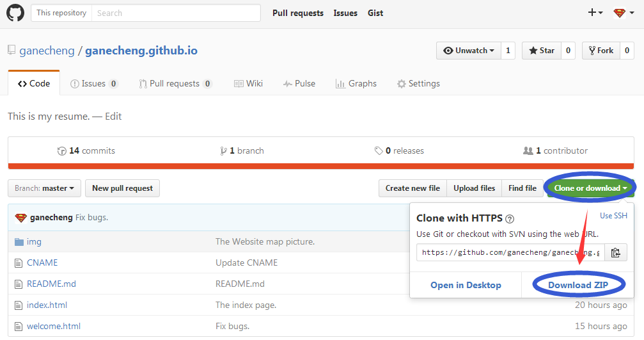Screen dimensions: 644x340
Task: View the 1 contributor page
Action: [x=555, y=151]
